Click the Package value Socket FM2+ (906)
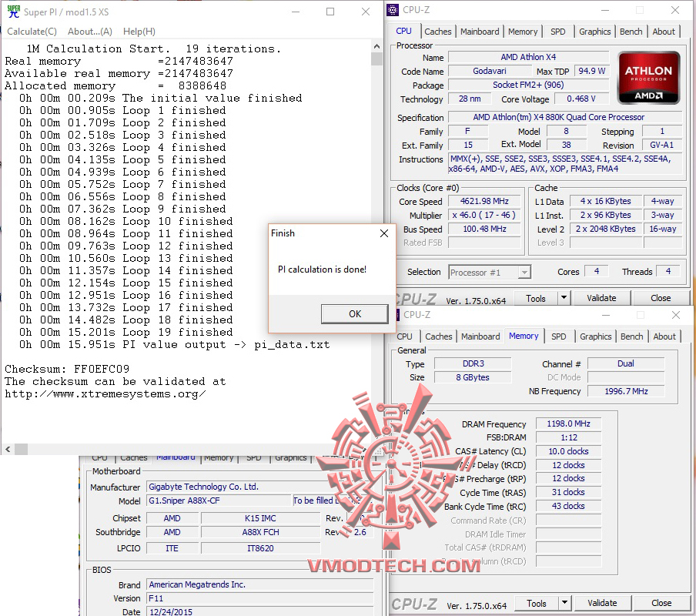The height and width of the screenshot is (616, 696). [528, 85]
